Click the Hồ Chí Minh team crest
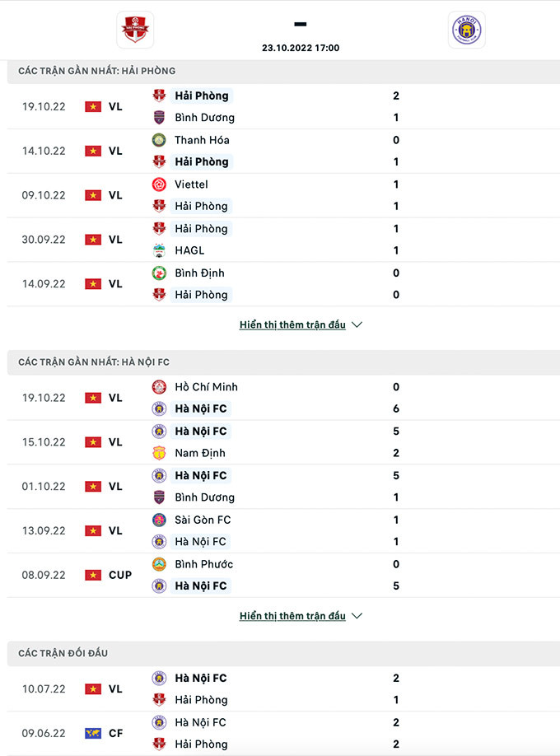560x756 pixels. tap(160, 387)
